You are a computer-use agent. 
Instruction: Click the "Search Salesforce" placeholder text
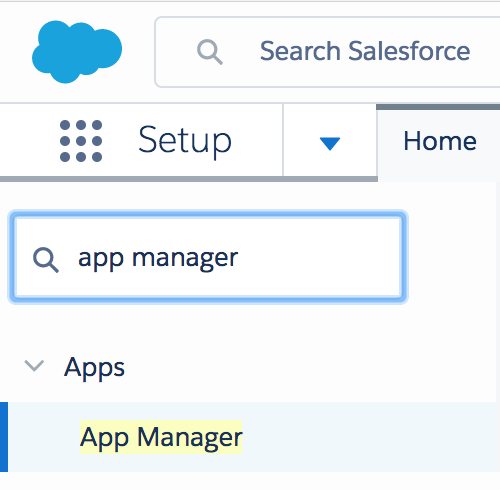click(x=365, y=51)
